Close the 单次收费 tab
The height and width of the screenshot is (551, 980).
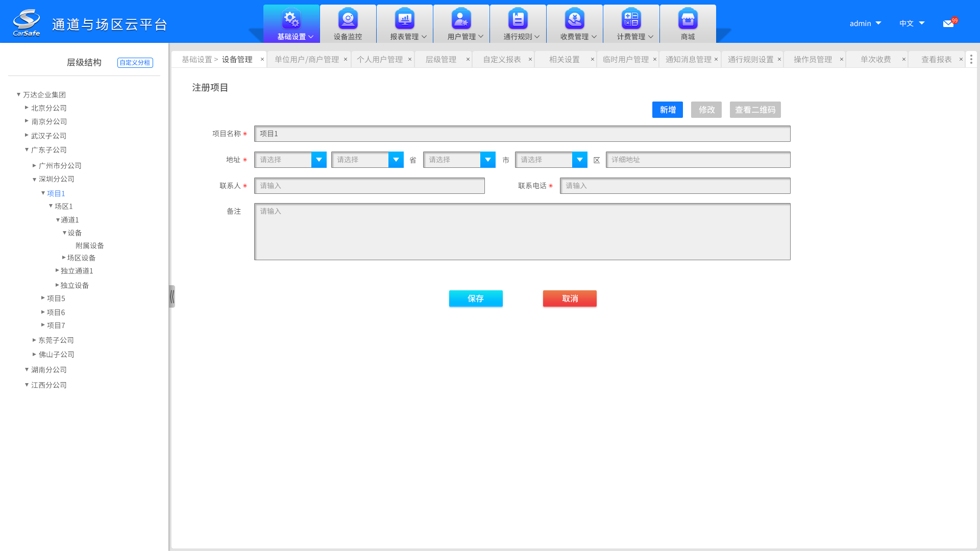904,59
